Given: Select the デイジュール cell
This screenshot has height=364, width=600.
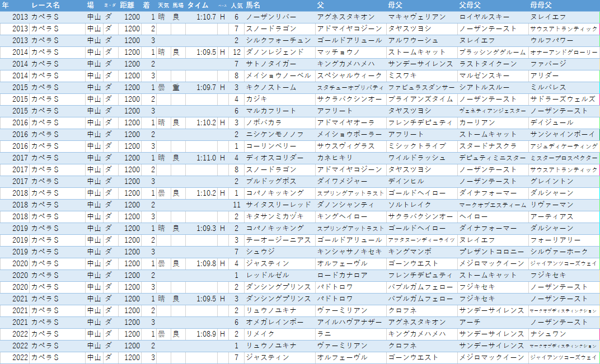Looking at the screenshot, I should pyautogui.click(x=552, y=123).
